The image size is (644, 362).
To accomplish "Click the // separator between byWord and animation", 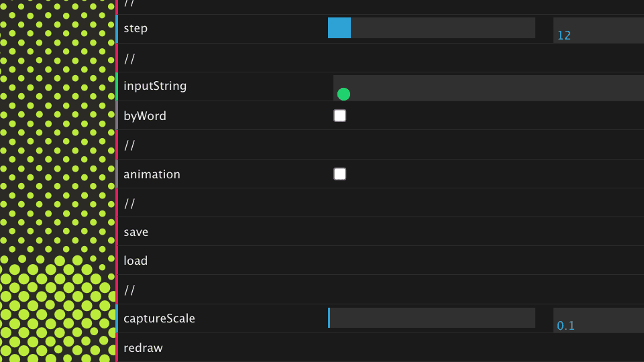I will (x=129, y=145).
